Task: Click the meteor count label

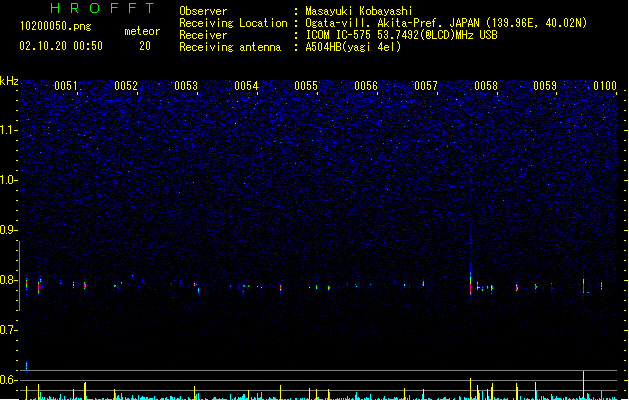Action: click(142, 31)
